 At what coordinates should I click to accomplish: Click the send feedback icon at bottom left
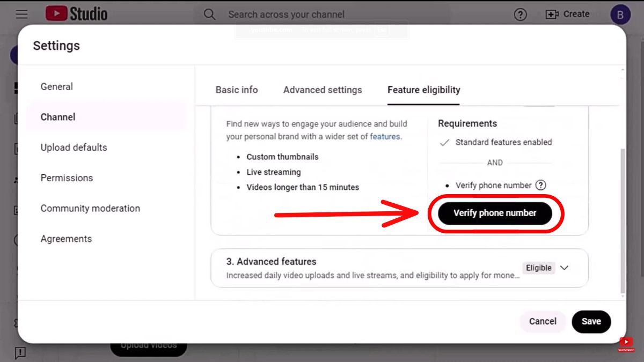20,353
